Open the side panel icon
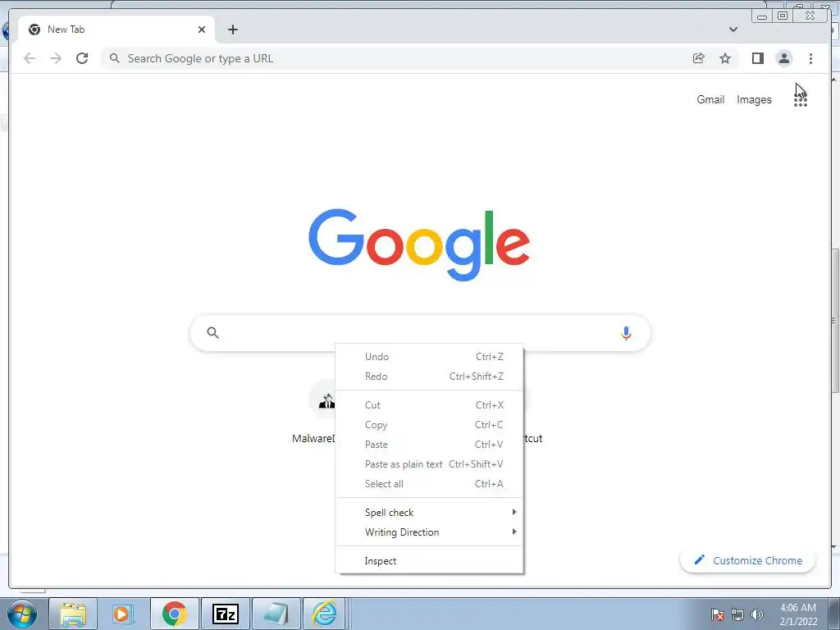This screenshot has height=630, width=840. click(757, 58)
